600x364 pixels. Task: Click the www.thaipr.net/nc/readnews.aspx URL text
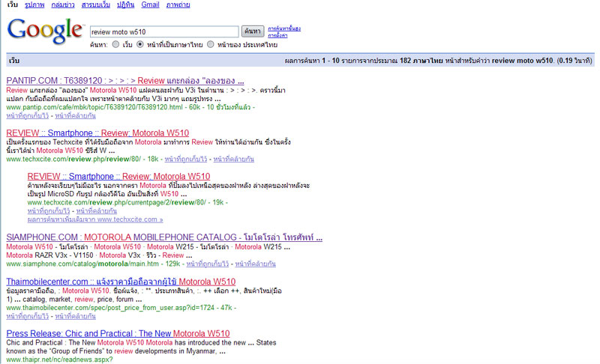(59, 360)
